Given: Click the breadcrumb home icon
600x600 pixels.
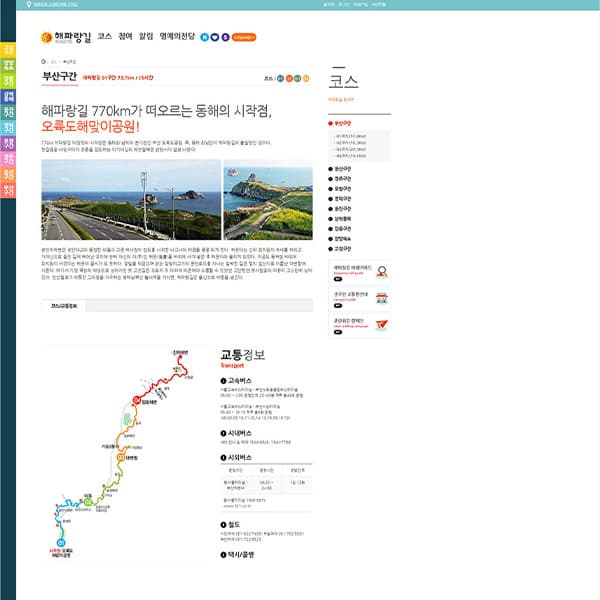Looking at the screenshot, I should [43, 62].
